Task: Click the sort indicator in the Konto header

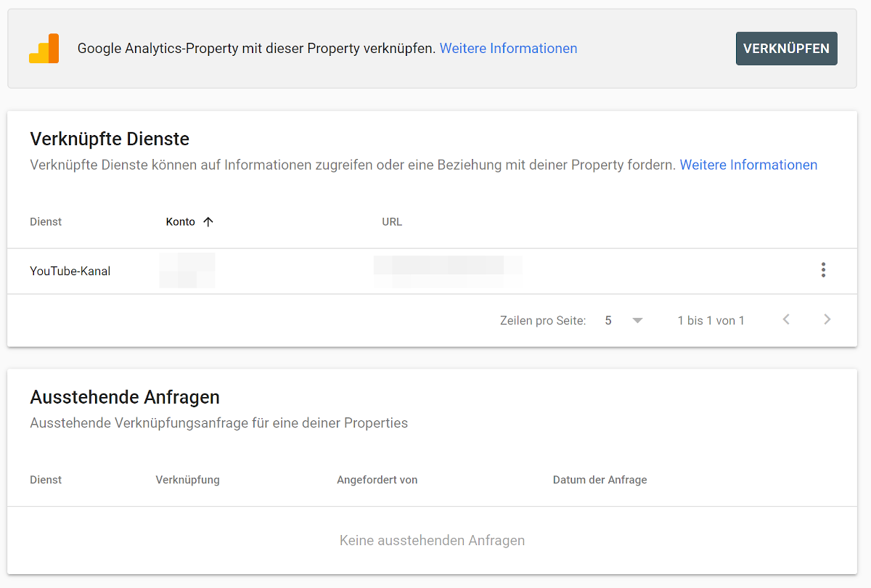Action: tap(208, 221)
